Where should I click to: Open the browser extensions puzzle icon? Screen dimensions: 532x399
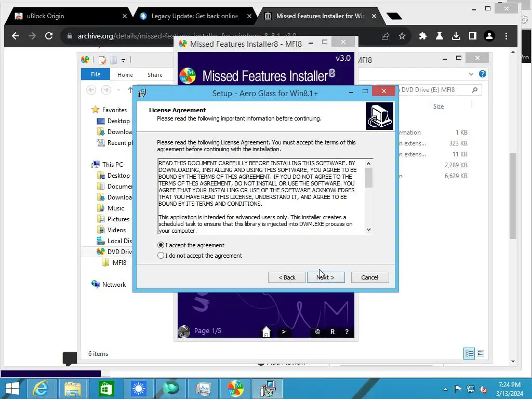[423, 36]
